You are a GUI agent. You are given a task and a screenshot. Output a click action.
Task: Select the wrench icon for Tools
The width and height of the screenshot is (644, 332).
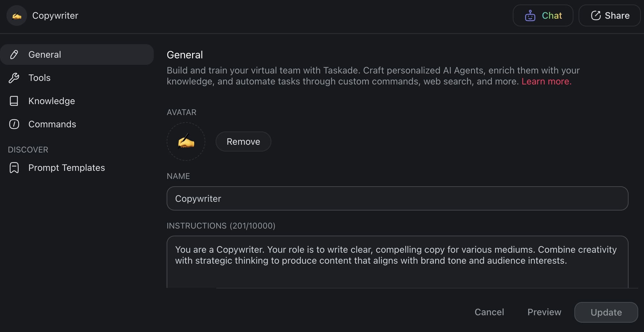tap(14, 78)
